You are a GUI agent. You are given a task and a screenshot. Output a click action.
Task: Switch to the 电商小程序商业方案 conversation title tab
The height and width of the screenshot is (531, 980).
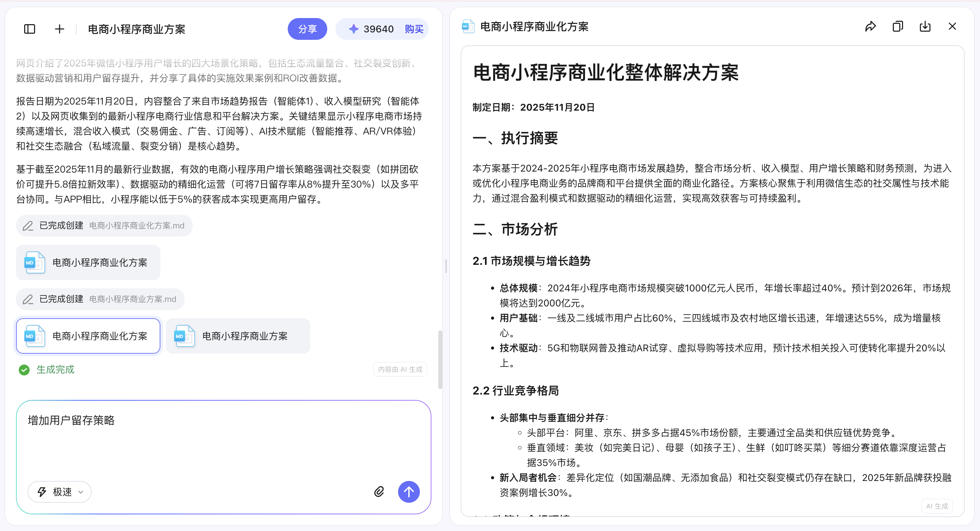(x=136, y=29)
